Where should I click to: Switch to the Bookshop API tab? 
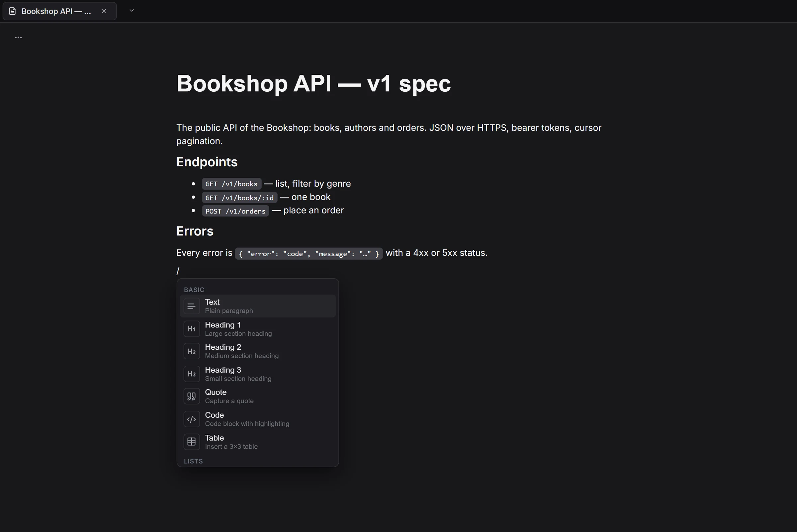pos(60,11)
